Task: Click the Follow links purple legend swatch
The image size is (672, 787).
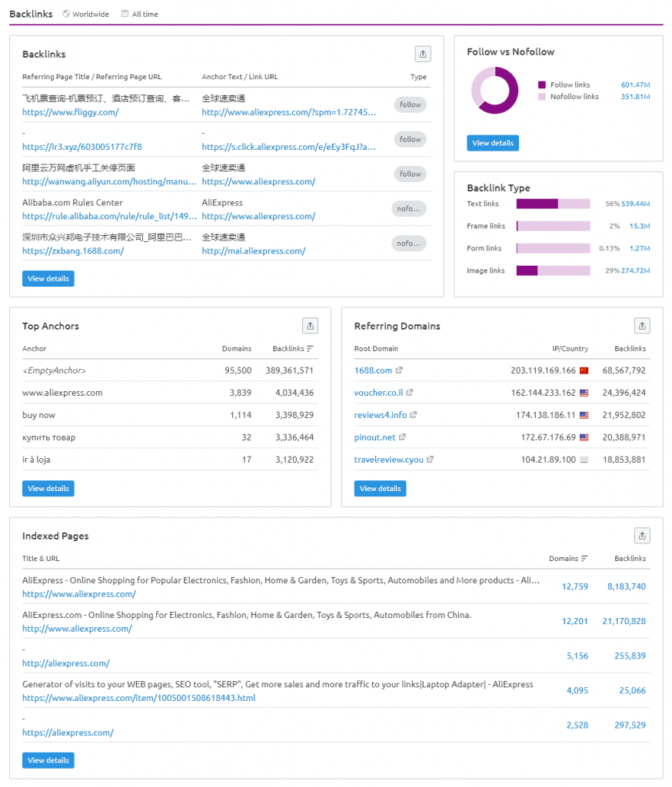Action: click(x=542, y=85)
